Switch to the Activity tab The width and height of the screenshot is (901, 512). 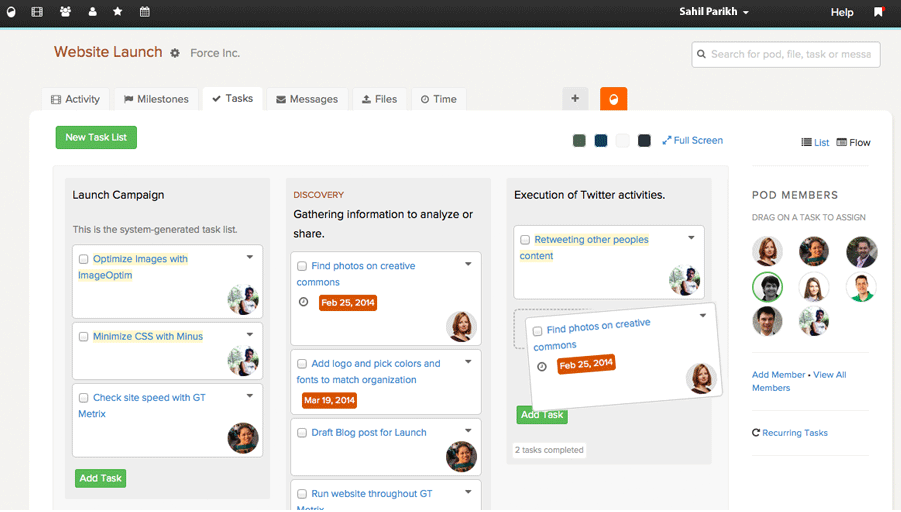(x=75, y=99)
